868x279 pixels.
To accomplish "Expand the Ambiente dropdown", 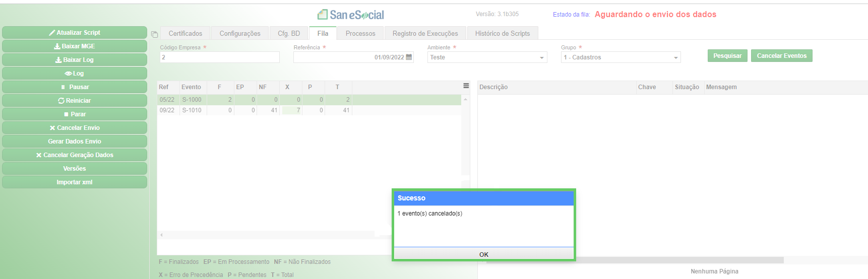I will point(487,57).
